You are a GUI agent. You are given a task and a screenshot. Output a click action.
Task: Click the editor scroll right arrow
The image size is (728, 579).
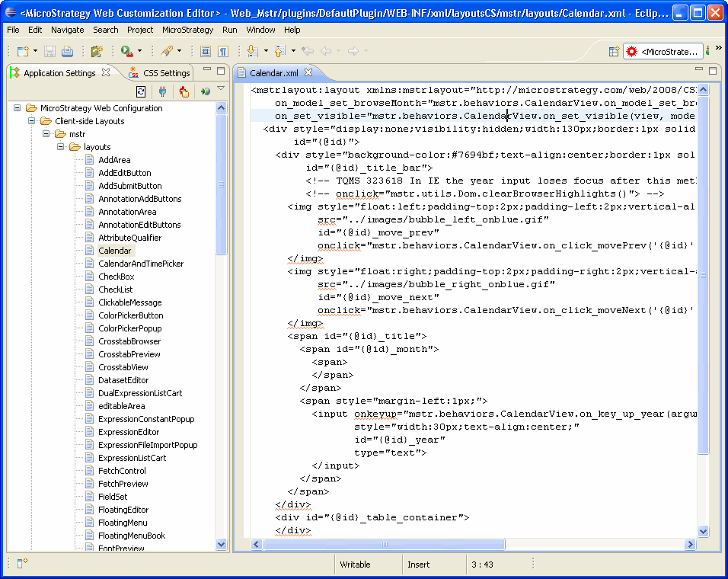[x=691, y=544]
